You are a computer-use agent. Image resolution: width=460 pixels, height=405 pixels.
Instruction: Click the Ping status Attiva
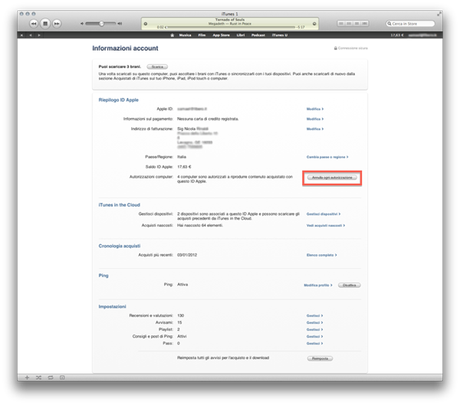(x=183, y=285)
